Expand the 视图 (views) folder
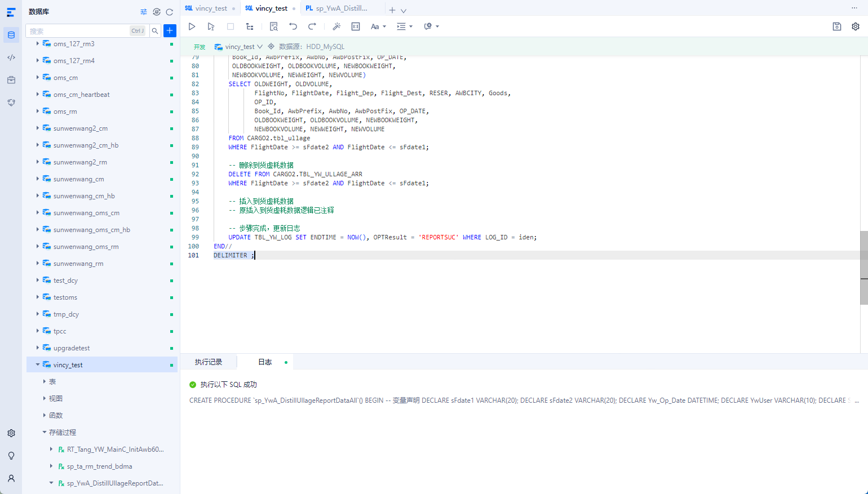The height and width of the screenshot is (494, 868). pyautogui.click(x=45, y=398)
